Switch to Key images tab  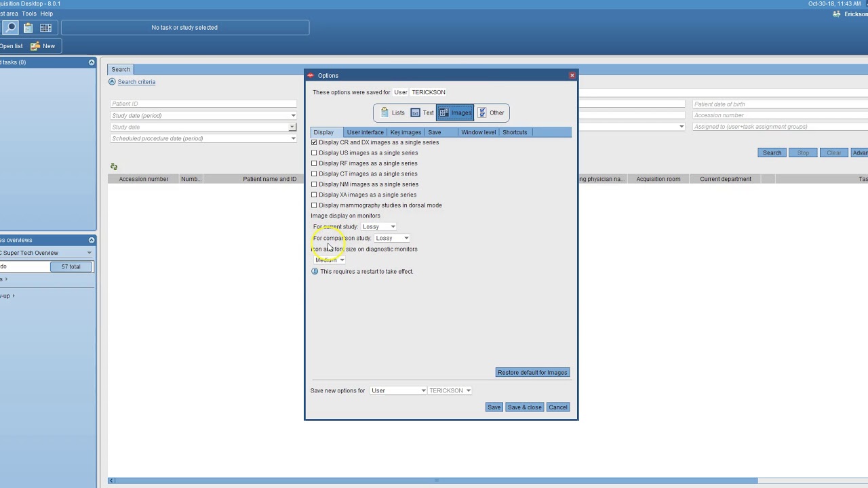pos(406,132)
